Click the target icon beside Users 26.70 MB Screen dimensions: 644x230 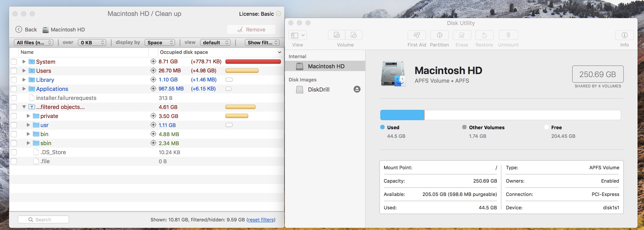pos(153,70)
